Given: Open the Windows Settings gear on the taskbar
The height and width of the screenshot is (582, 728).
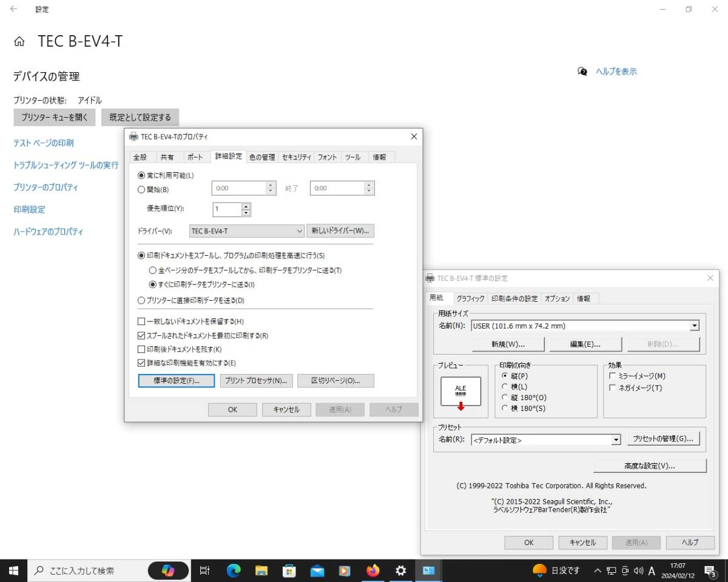Looking at the screenshot, I should click(x=400, y=570).
